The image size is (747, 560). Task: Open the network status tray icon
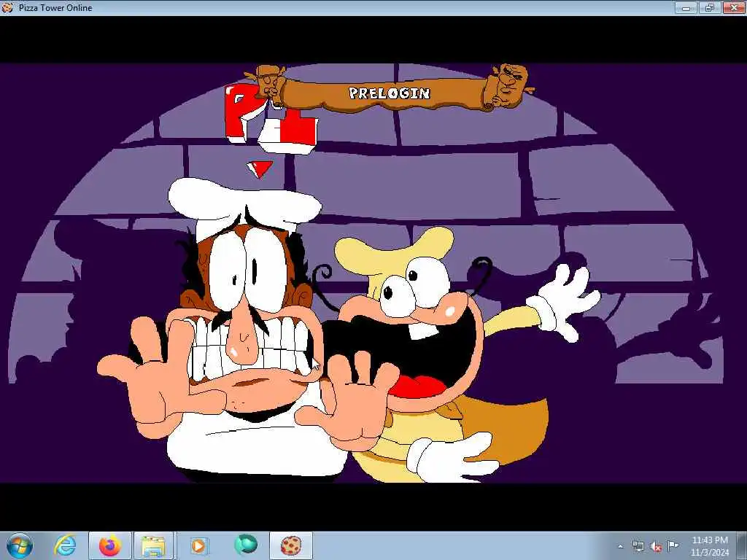click(638, 546)
